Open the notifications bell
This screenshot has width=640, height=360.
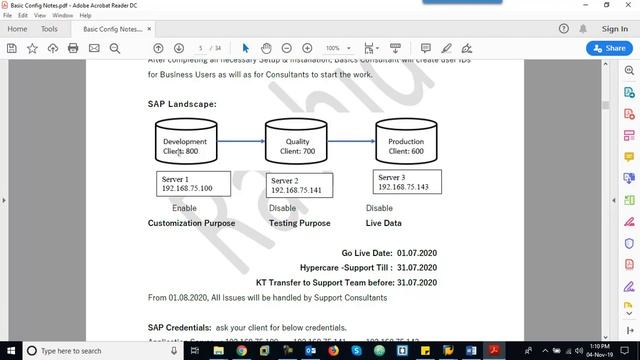tap(583, 29)
